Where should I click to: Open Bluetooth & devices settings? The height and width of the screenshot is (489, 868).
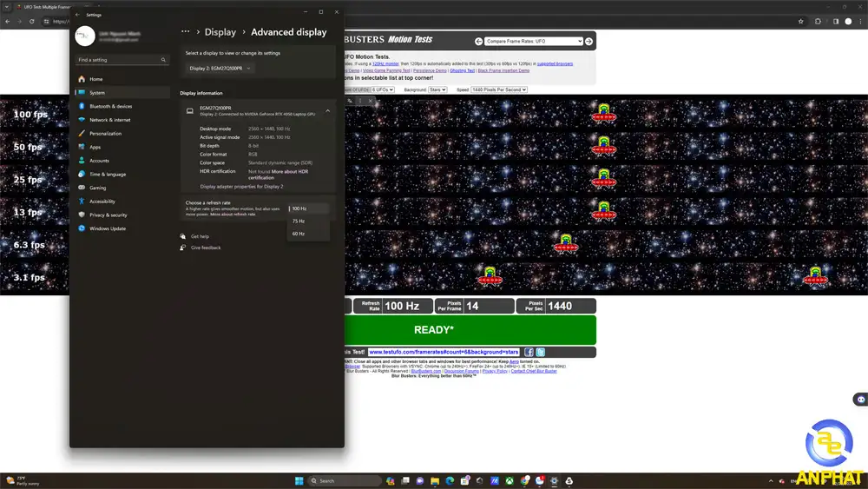point(110,106)
